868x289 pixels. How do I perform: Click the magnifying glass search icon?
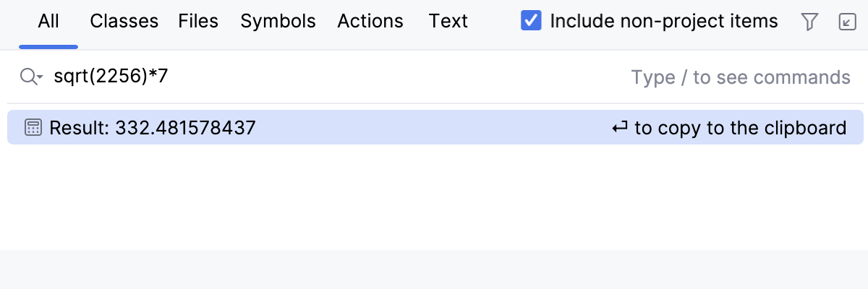[27, 77]
